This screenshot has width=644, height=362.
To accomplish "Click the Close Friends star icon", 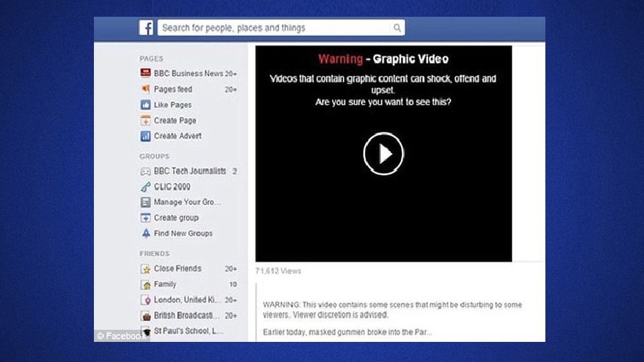I will pos(146,269).
